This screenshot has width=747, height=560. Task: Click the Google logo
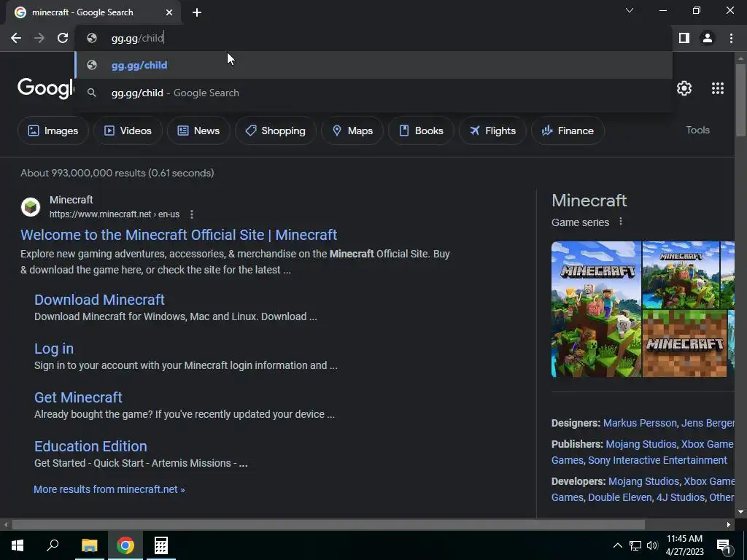(46, 88)
